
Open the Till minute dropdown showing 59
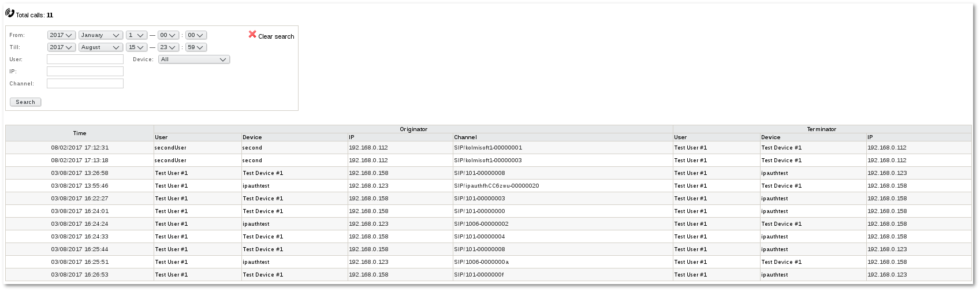coord(196,47)
